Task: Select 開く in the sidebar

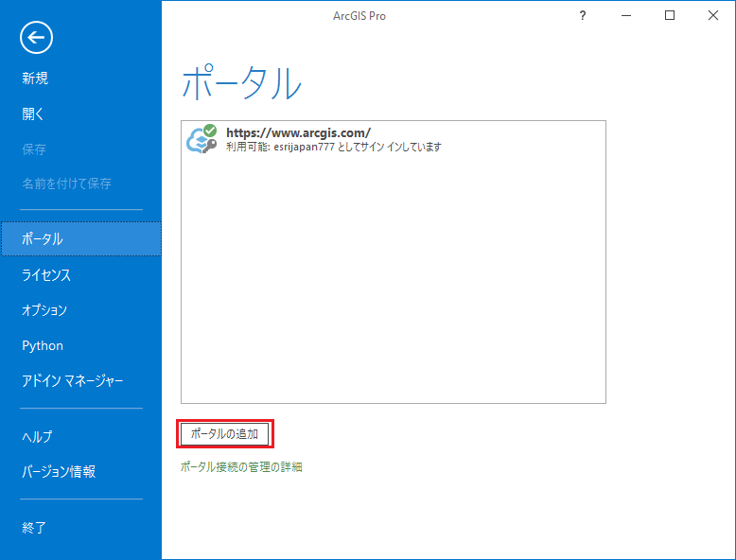Action: (33, 114)
